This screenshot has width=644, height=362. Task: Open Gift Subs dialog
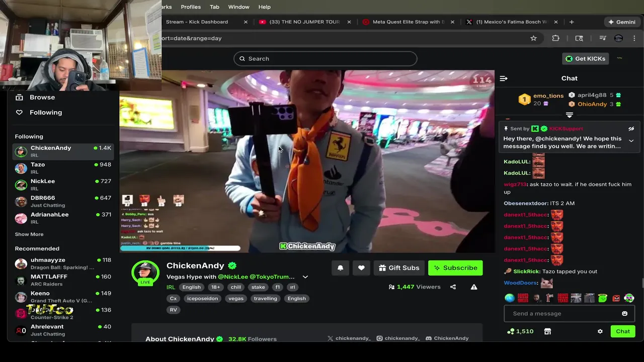399,268
